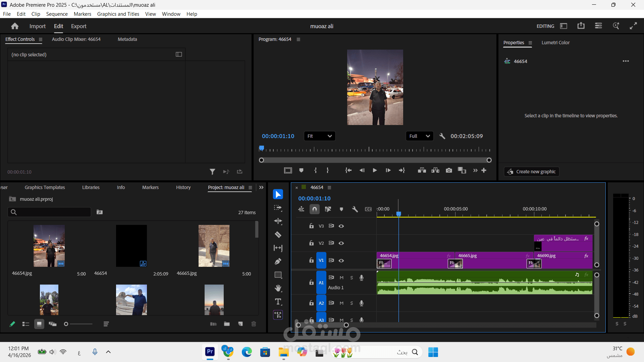The image size is (644, 362).
Task: Select the Selection tool arrow
Action: click(278, 194)
